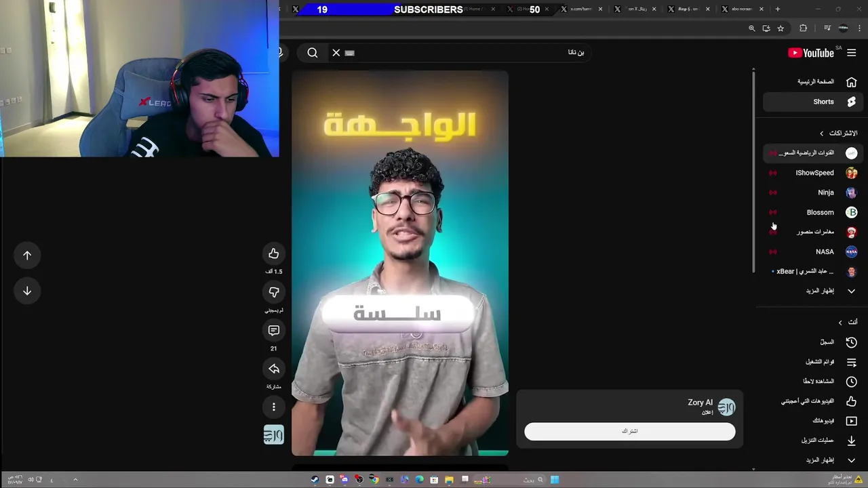868x488 pixels.
Task: Open File Explorer from the taskbar
Action: coord(449,480)
